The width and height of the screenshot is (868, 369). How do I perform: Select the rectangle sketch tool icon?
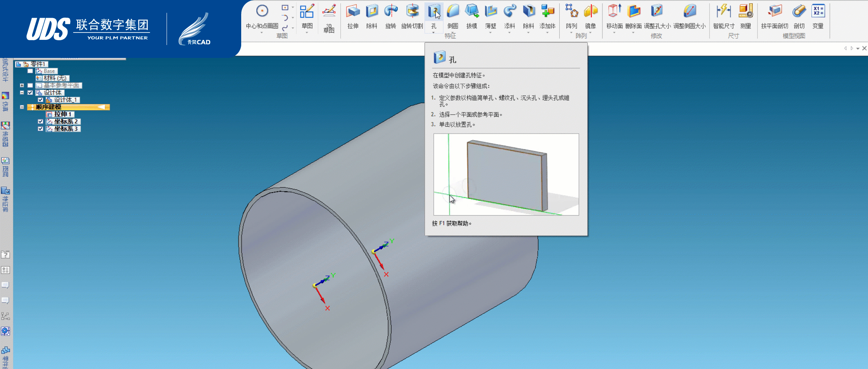point(285,7)
